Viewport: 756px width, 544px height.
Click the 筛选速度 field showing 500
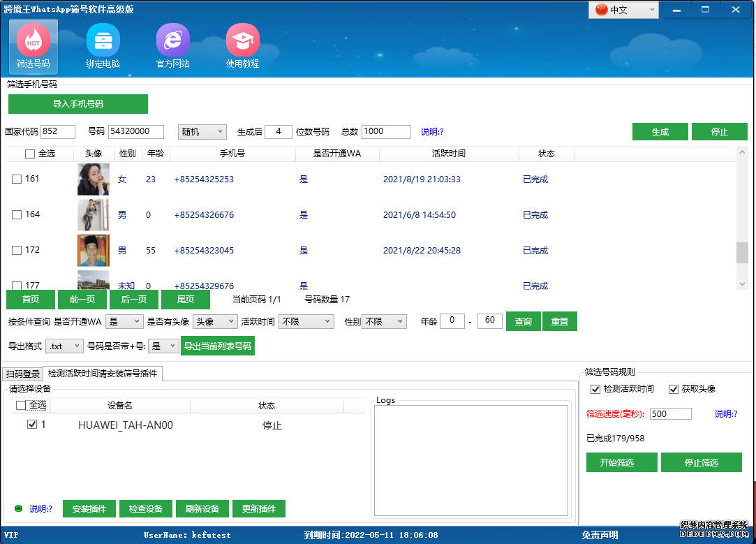(x=671, y=414)
